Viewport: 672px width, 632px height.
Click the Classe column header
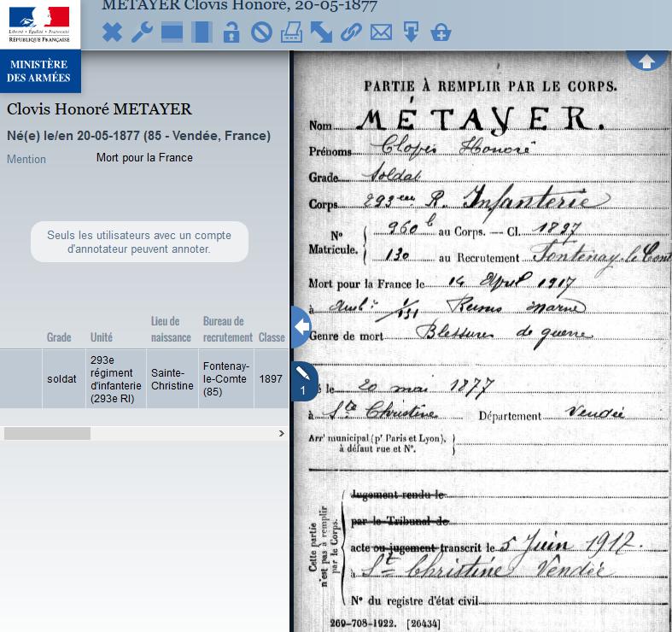tap(272, 337)
